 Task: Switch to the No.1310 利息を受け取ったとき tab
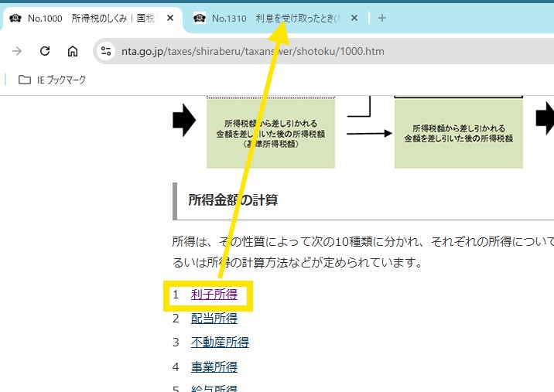tap(271, 18)
